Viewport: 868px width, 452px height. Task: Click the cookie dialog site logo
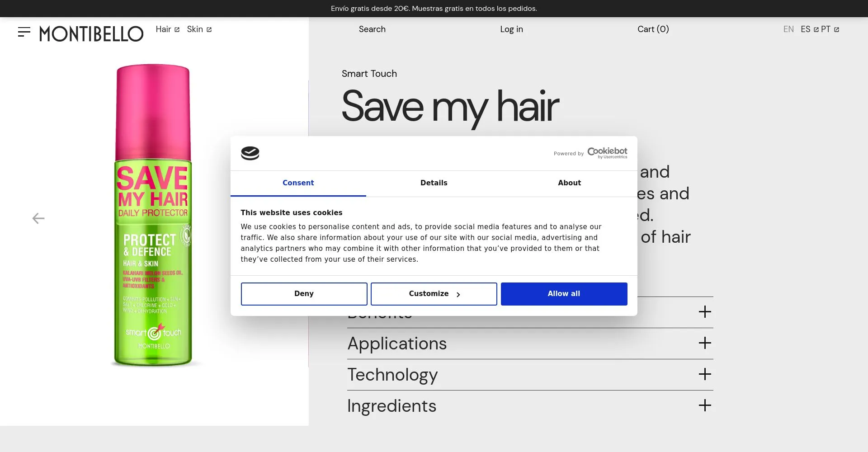click(x=250, y=153)
